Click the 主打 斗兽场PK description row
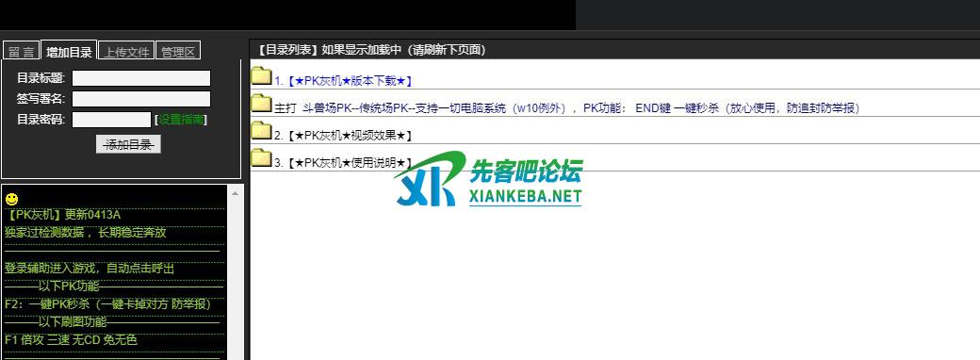Image resolution: width=980 pixels, height=360 pixels. [x=615, y=103]
